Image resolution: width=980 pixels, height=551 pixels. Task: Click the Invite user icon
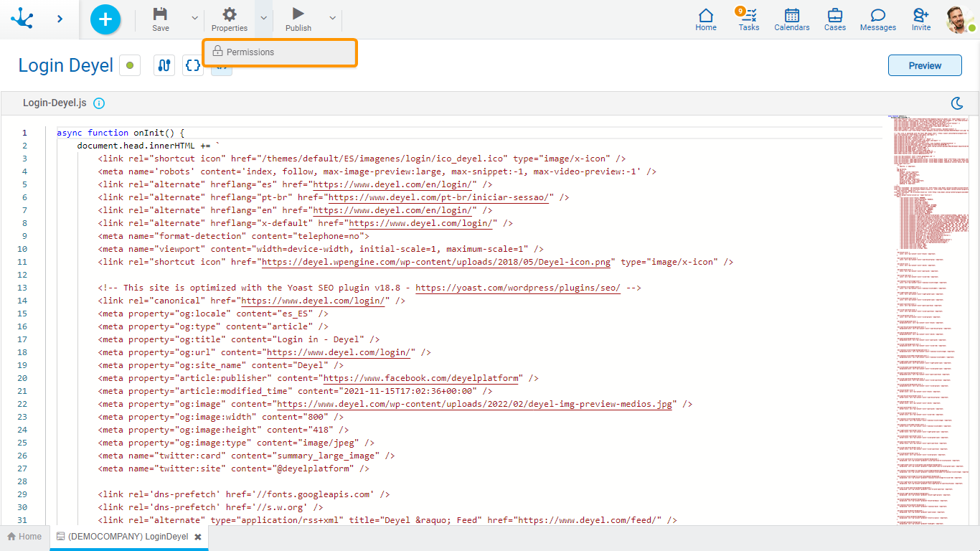921,19
